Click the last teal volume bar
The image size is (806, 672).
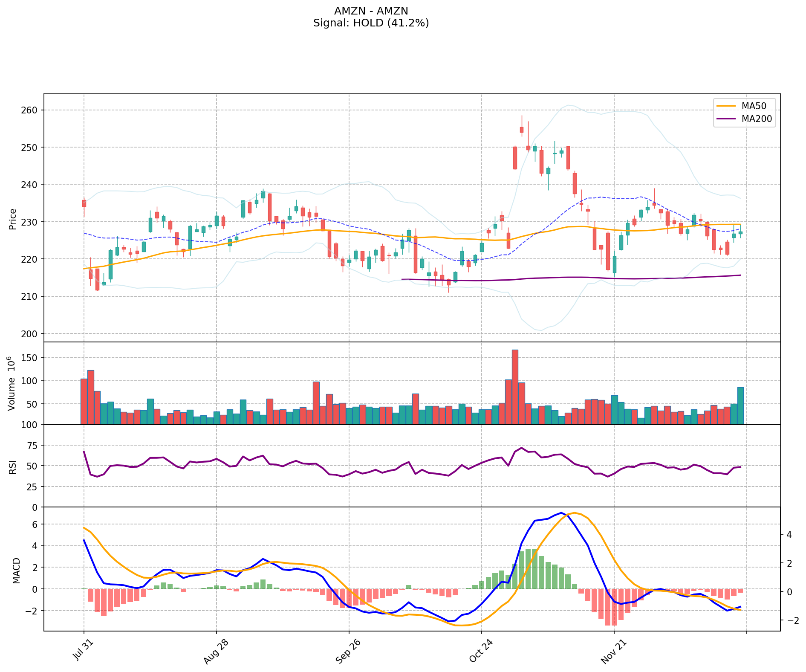coord(740,405)
